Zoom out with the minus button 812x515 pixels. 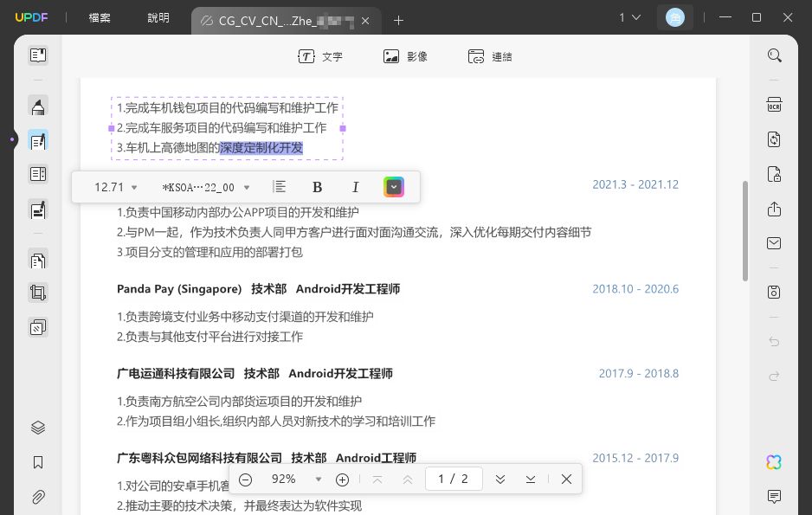[246, 480]
